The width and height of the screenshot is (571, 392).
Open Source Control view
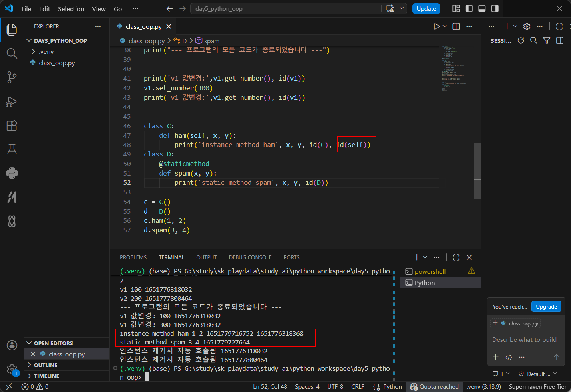coord(12,77)
